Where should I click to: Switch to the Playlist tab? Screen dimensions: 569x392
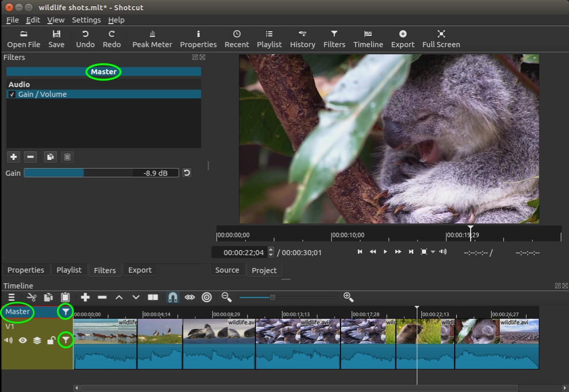[x=69, y=270]
